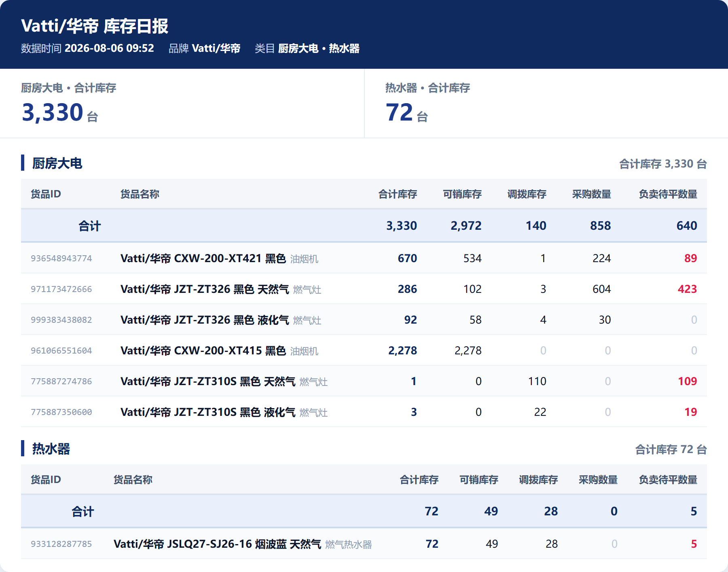The image size is (728, 572).
Task: Click red negative-sale value 423
Action: point(687,289)
